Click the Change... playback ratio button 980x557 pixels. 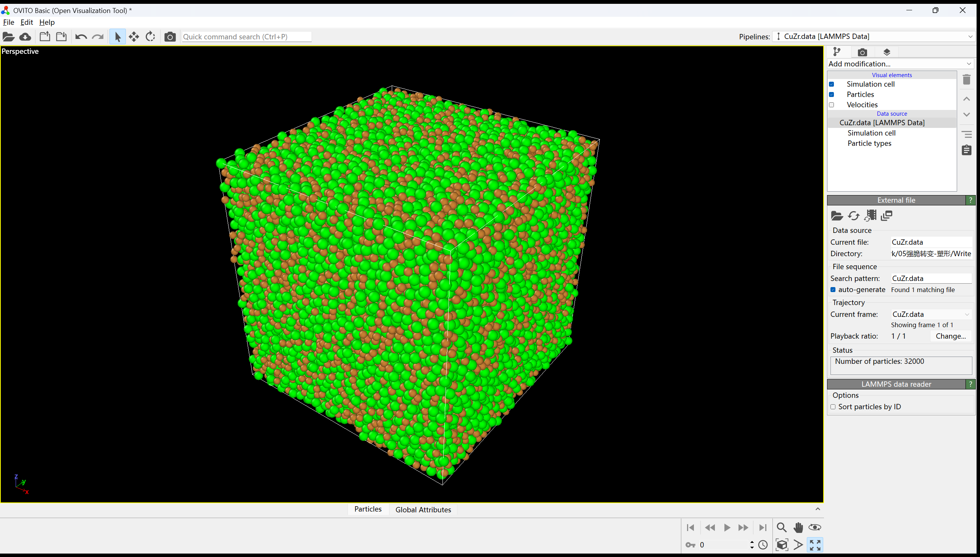[x=950, y=336]
